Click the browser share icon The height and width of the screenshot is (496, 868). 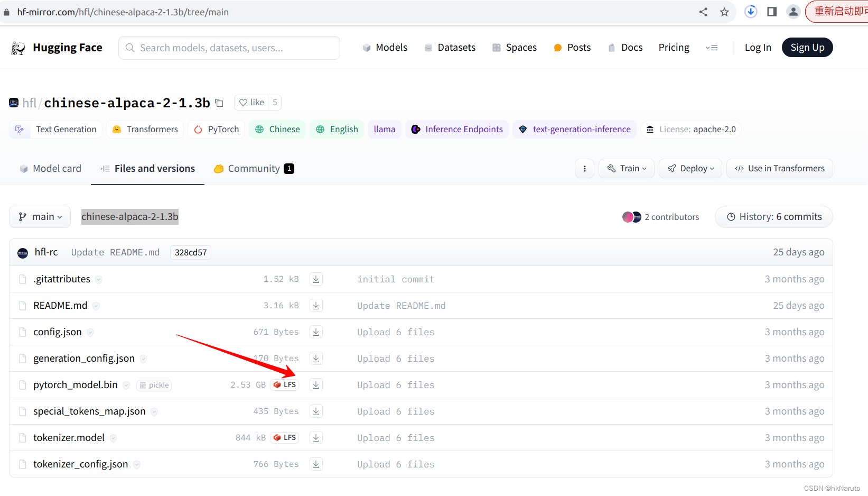pyautogui.click(x=703, y=12)
